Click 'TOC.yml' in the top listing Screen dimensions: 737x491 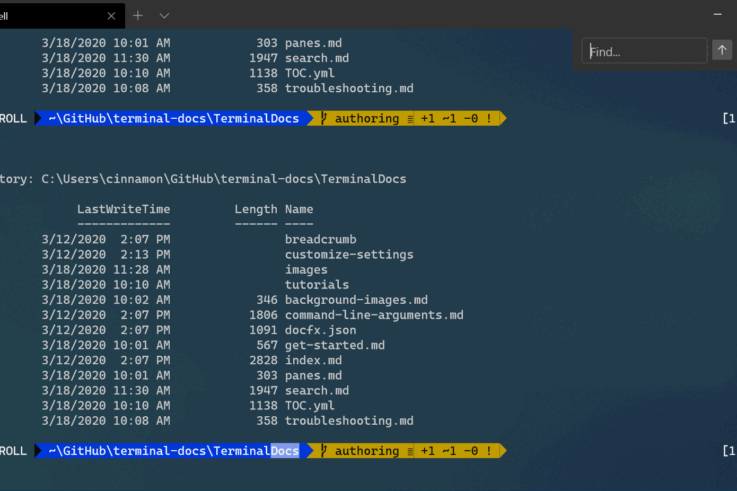click(310, 73)
